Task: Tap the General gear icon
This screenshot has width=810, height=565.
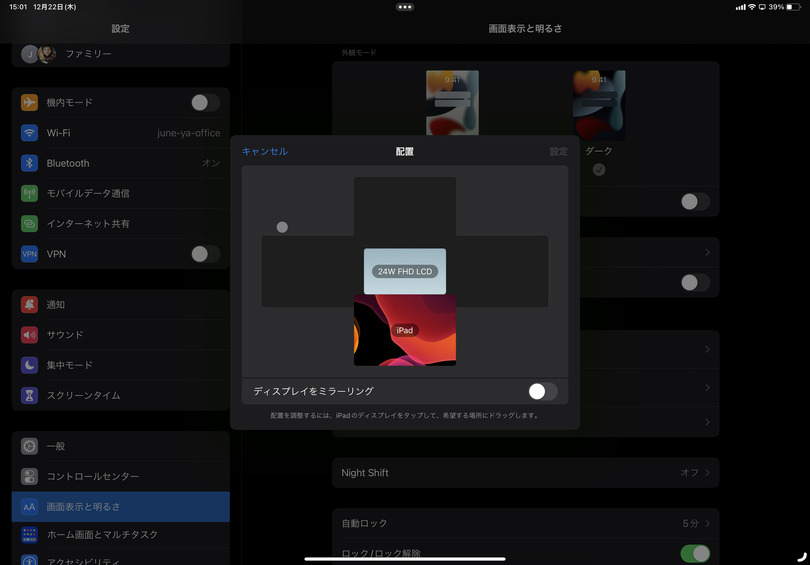Action: [x=29, y=446]
